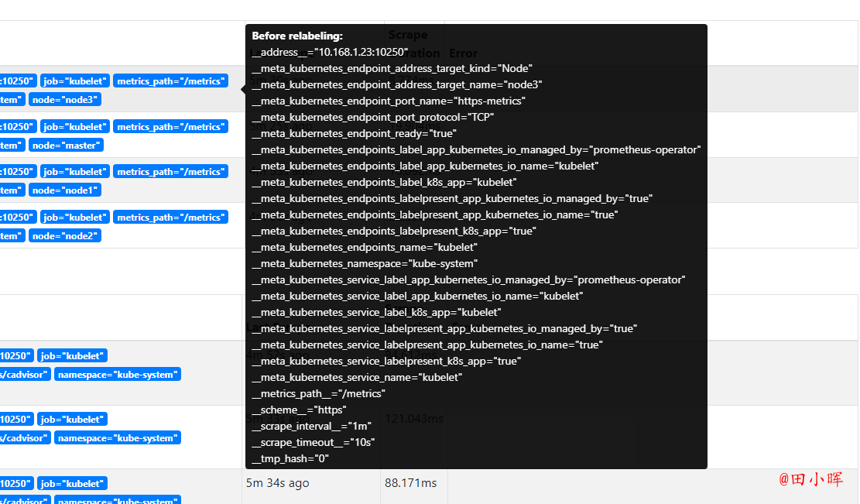Click the "Before relabeling:" tooltip heading

tap(297, 36)
